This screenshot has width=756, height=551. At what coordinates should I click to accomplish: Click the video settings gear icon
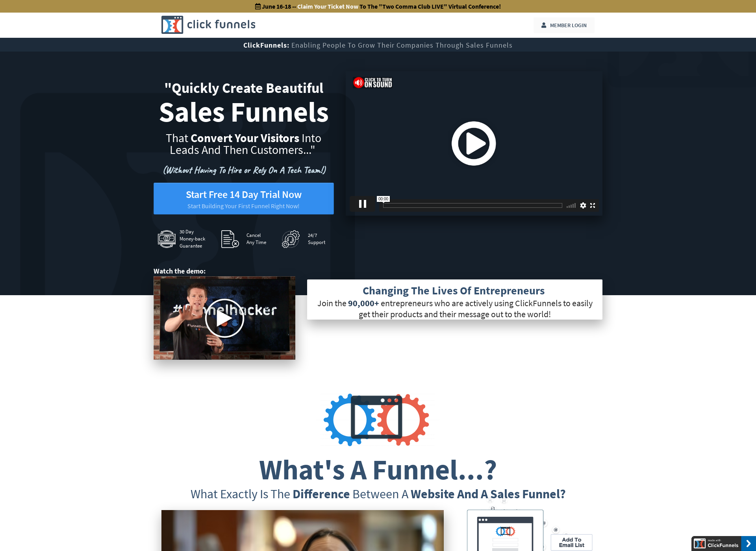coord(584,205)
